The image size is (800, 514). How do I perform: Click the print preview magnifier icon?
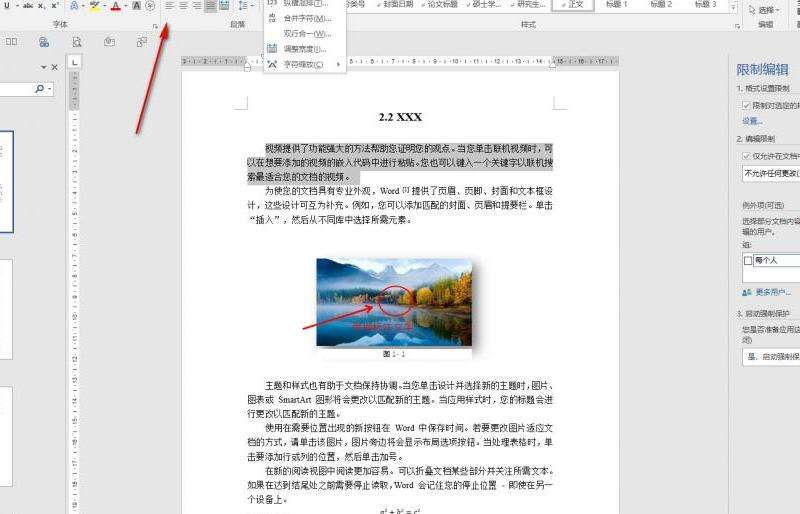point(77,42)
